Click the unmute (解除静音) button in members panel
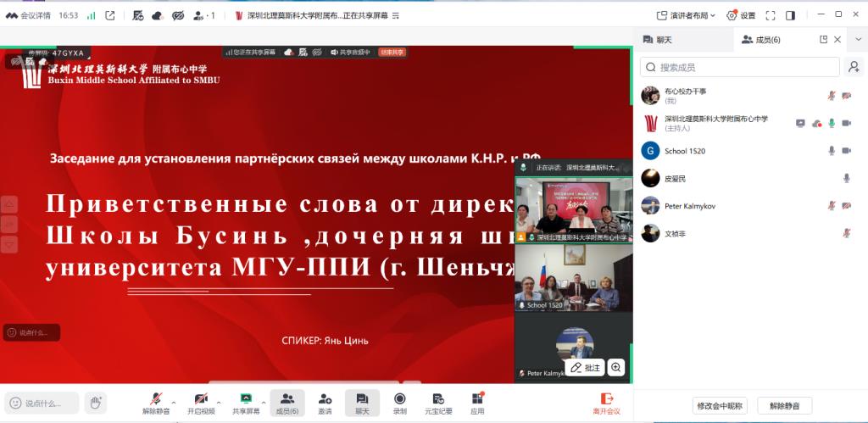 pyautogui.click(x=785, y=405)
